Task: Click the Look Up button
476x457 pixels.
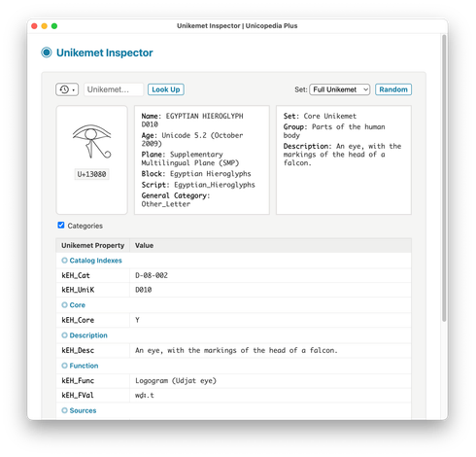Action: coord(166,89)
